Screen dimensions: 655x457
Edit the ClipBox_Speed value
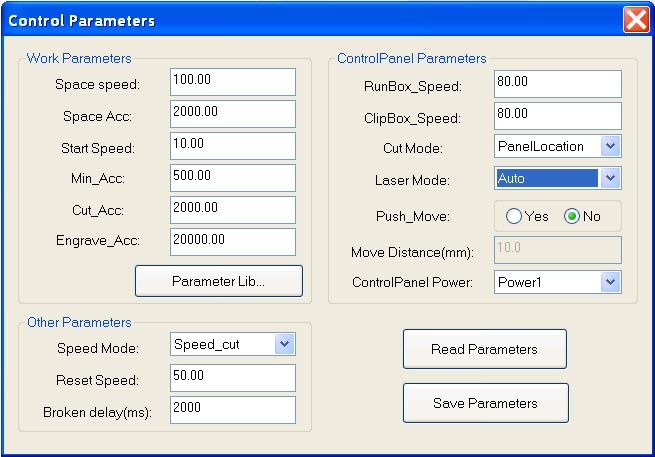[x=557, y=116]
